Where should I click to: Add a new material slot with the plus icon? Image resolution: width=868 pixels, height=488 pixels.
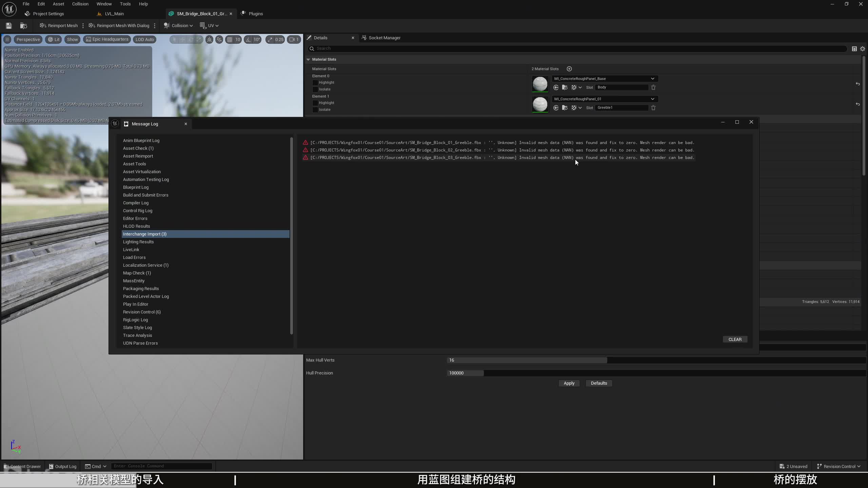569,69
